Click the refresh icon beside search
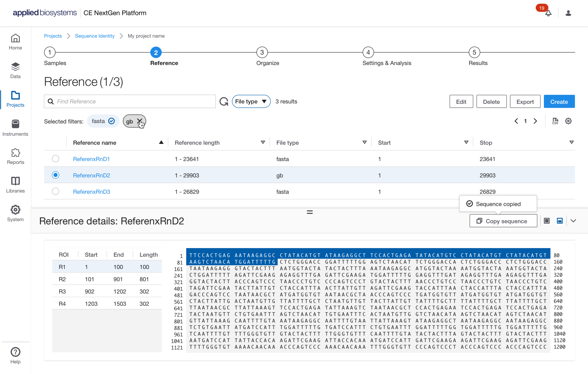The width and height of the screenshot is (588, 374). click(224, 102)
